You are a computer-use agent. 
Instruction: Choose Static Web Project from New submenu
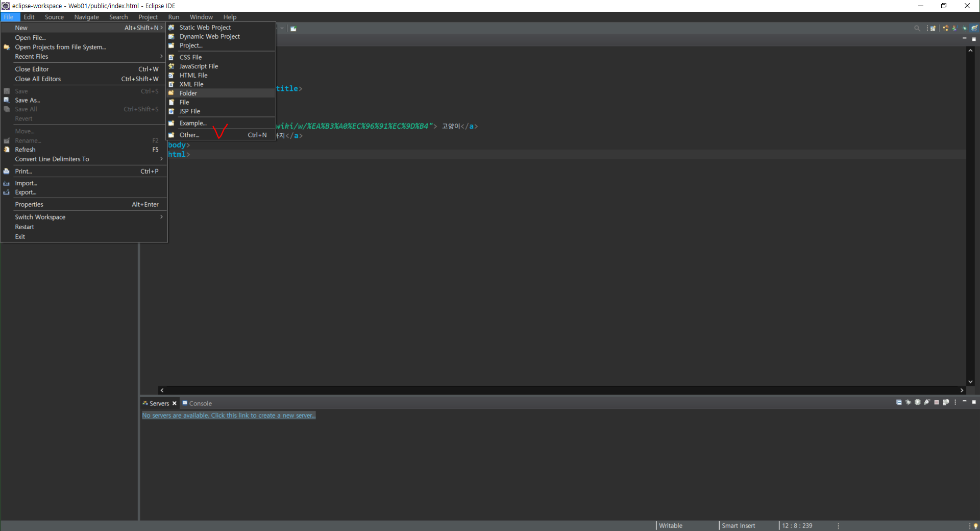pos(221,28)
